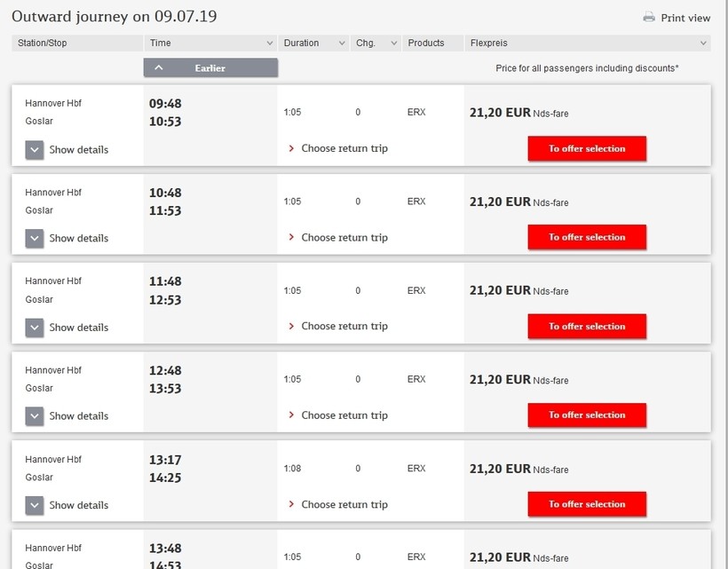Viewport: 728px width, 569px height.
Task: Sort by Duration column header
Action: (313, 43)
